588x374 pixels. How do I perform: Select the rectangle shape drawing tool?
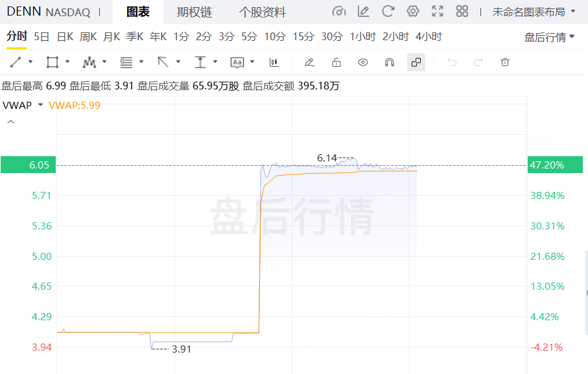pos(53,62)
